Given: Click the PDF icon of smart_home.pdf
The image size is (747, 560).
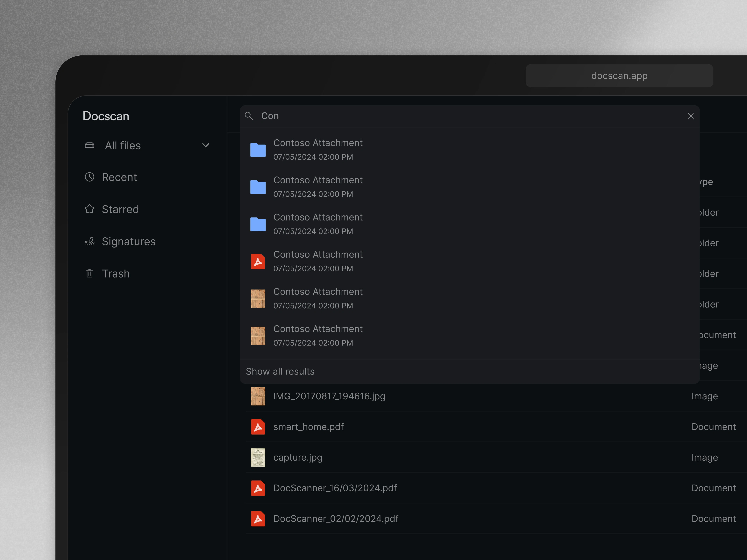Looking at the screenshot, I should [258, 427].
